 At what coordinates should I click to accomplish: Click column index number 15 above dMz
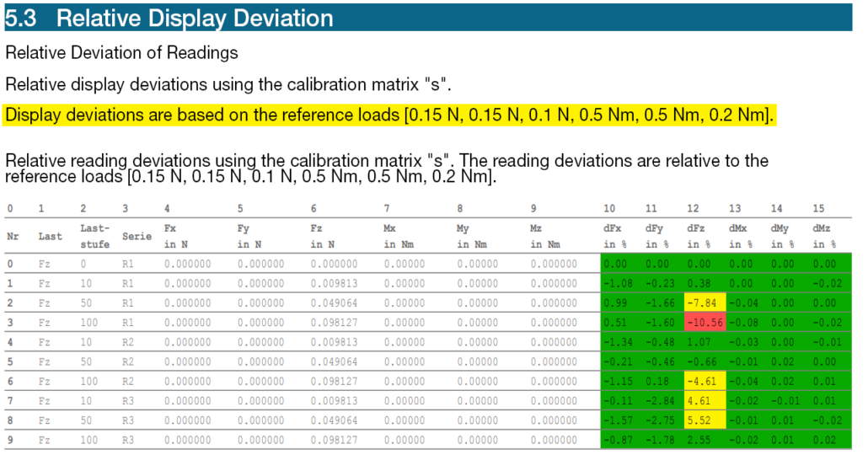click(818, 209)
